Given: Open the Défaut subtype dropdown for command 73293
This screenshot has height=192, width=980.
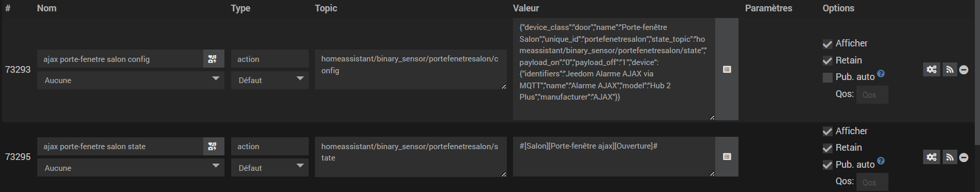Looking at the screenshot, I should pos(270,80).
